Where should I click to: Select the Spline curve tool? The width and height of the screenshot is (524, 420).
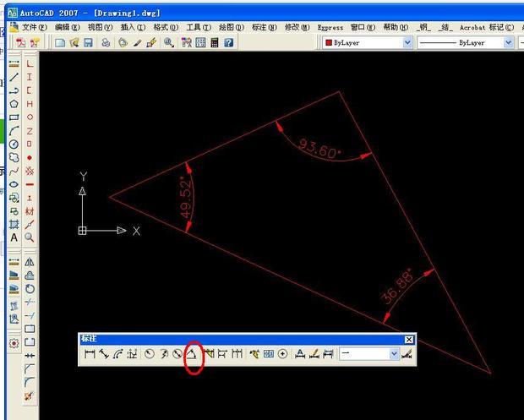(x=14, y=171)
